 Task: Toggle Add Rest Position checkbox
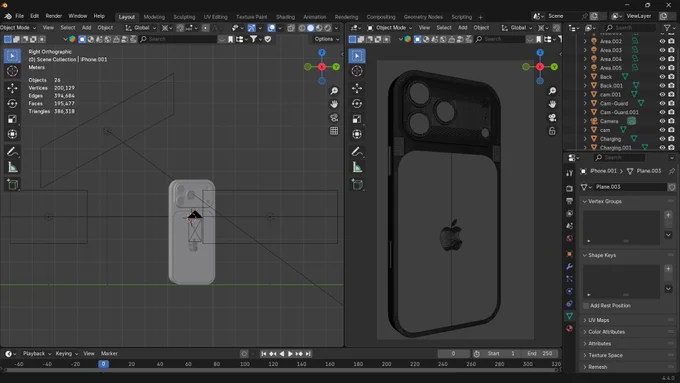[x=586, y=306]
